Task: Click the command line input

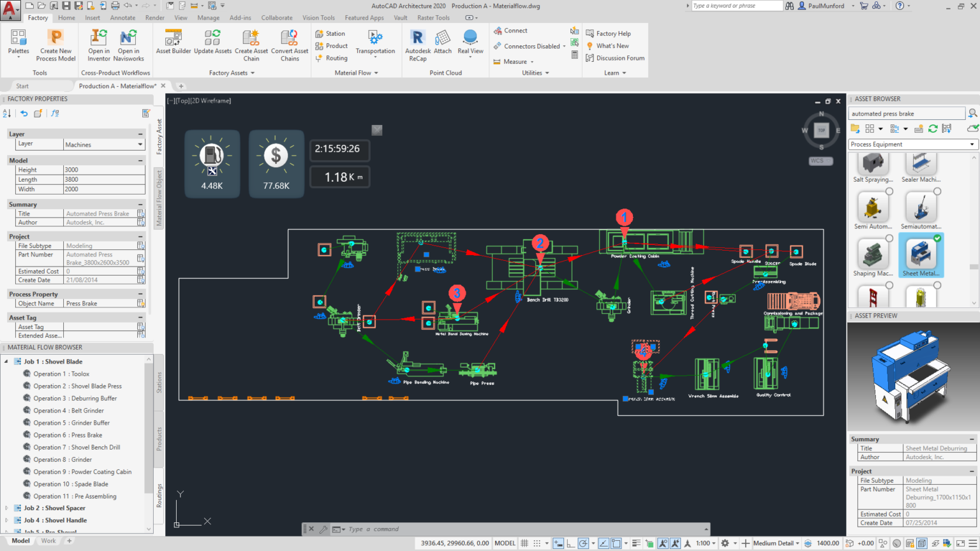Action: (523, 529)
